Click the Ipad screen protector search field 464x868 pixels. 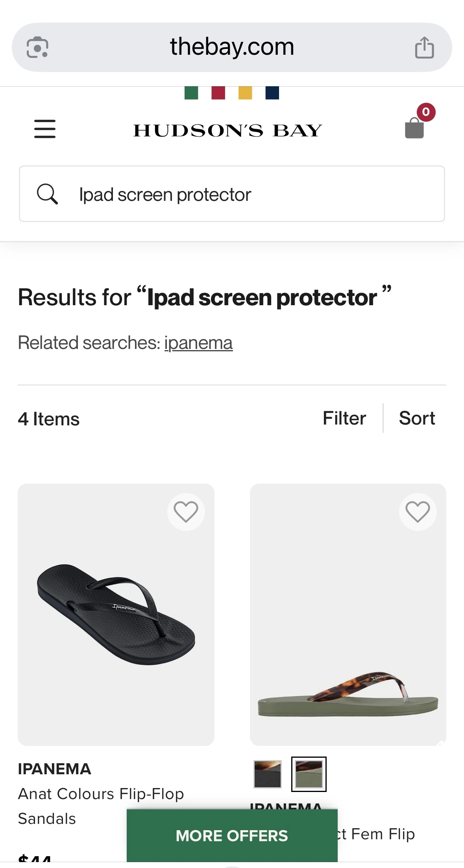click(x=252, y=194)
